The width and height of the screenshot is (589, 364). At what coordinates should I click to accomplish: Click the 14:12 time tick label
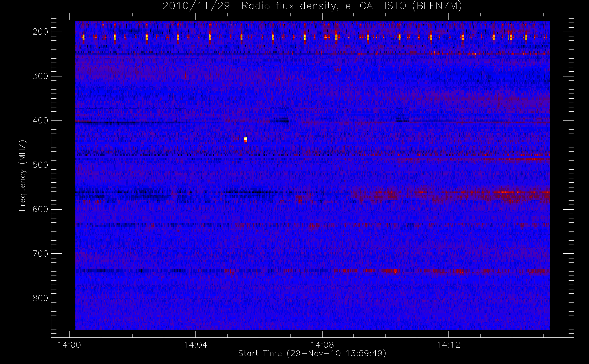(448, 345)
